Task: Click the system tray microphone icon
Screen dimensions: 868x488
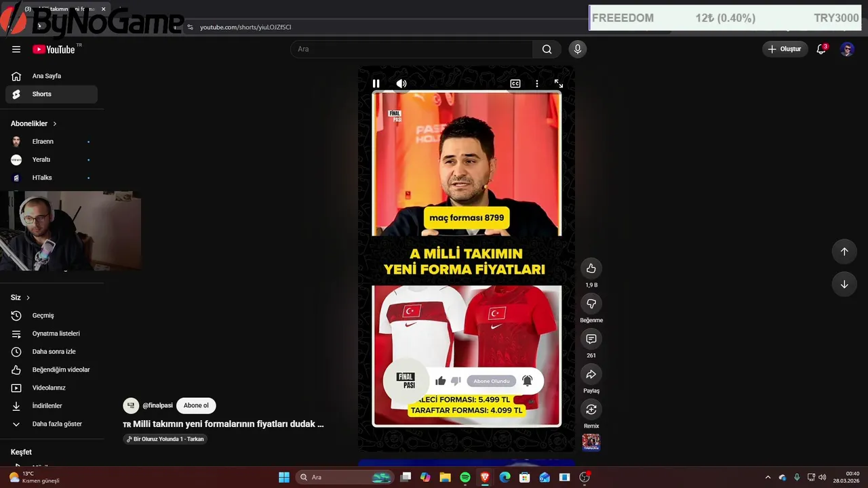Action: pyautogui.click(x=797, y=477)
